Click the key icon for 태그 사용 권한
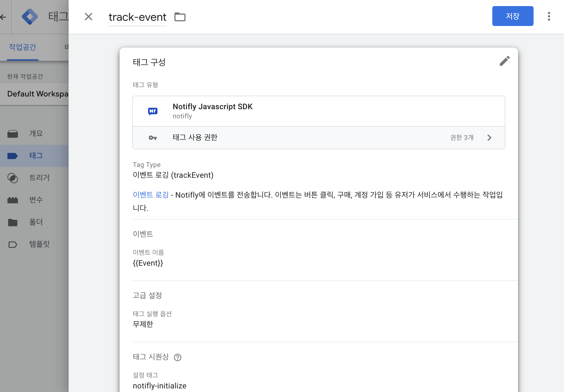 (153, 137)
